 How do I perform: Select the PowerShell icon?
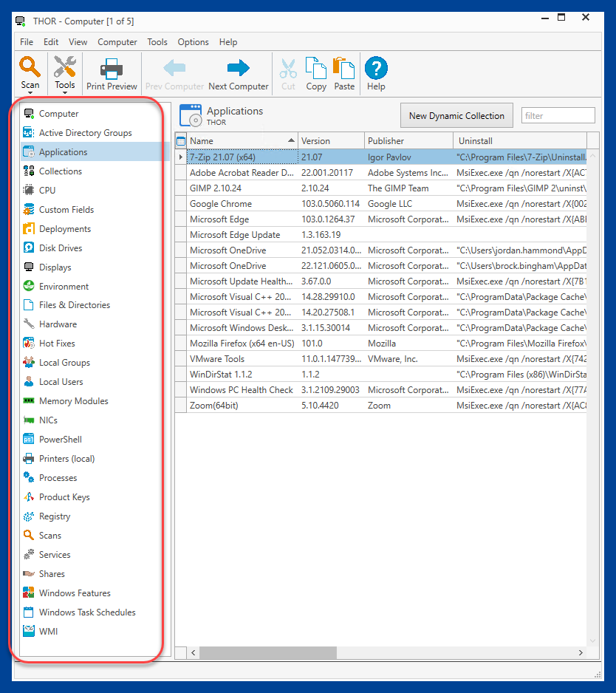[x=29, y=440]
